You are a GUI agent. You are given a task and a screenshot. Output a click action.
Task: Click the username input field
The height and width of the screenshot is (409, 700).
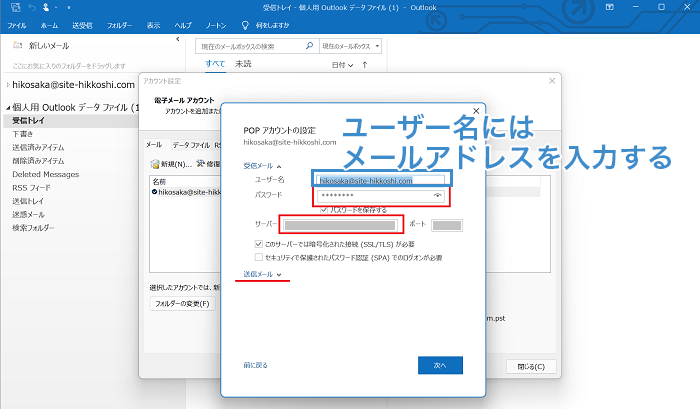pos(382,181)
